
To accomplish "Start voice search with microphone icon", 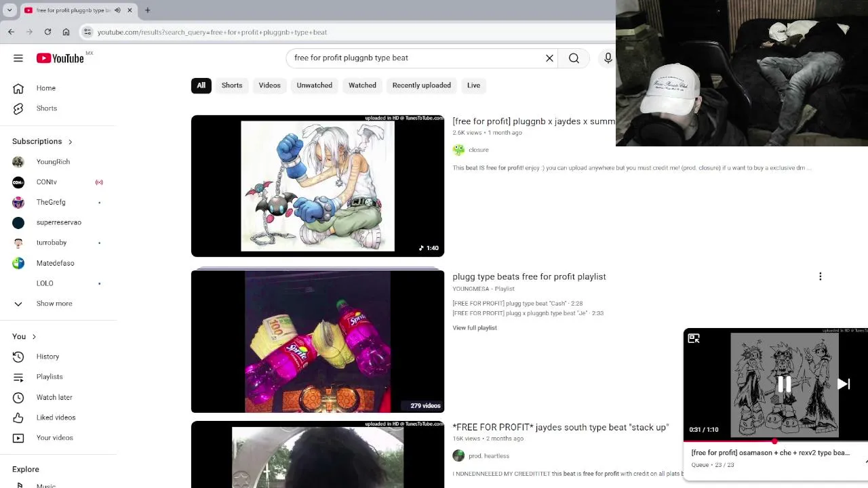I will (608, 58).
